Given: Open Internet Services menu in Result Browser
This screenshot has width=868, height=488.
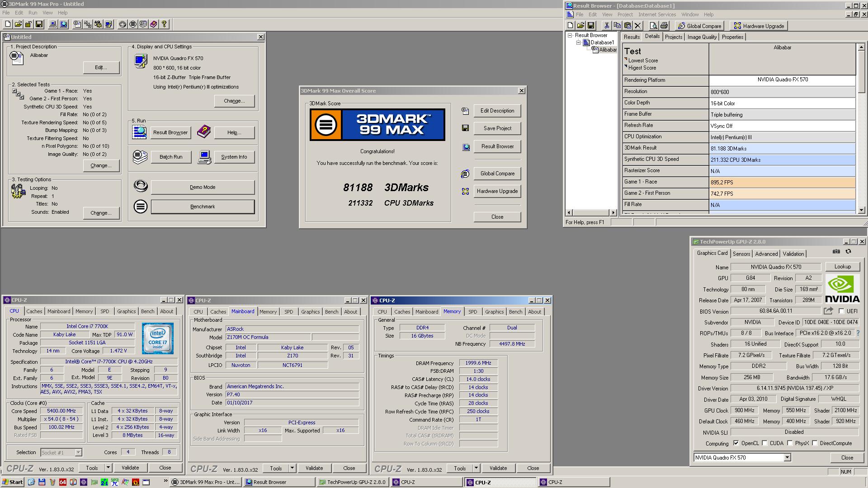Looking at the screenshot, I should pyautogui.click(x=657, y=14).
